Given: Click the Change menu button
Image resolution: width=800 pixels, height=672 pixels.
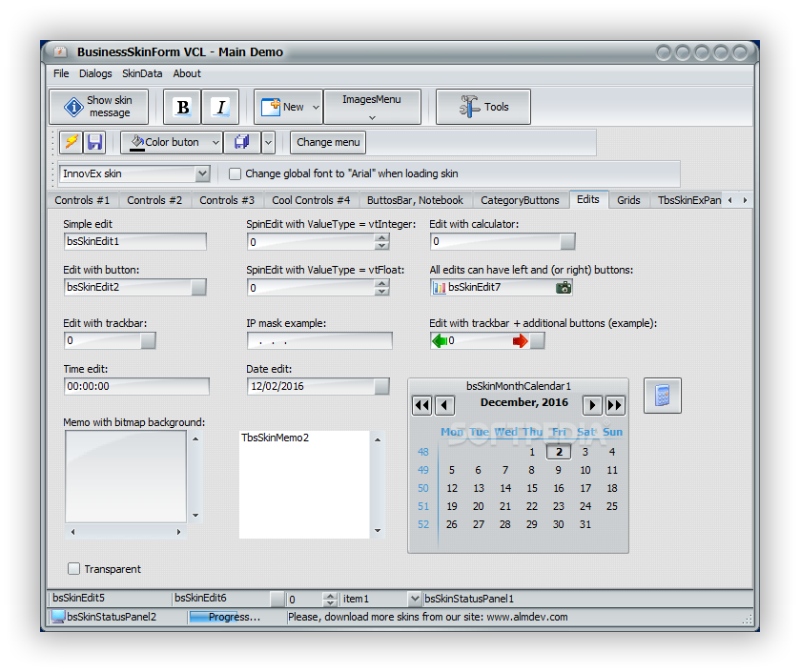Looking at the screenshot, I should coord(328,142).
